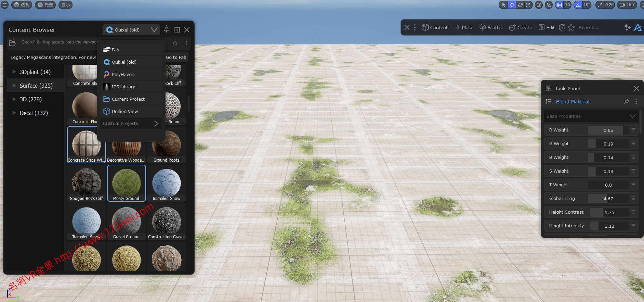This screenshot has width=644, height=302.
Task: Click the cloud download icon in Content Browser
Action: 167,30
